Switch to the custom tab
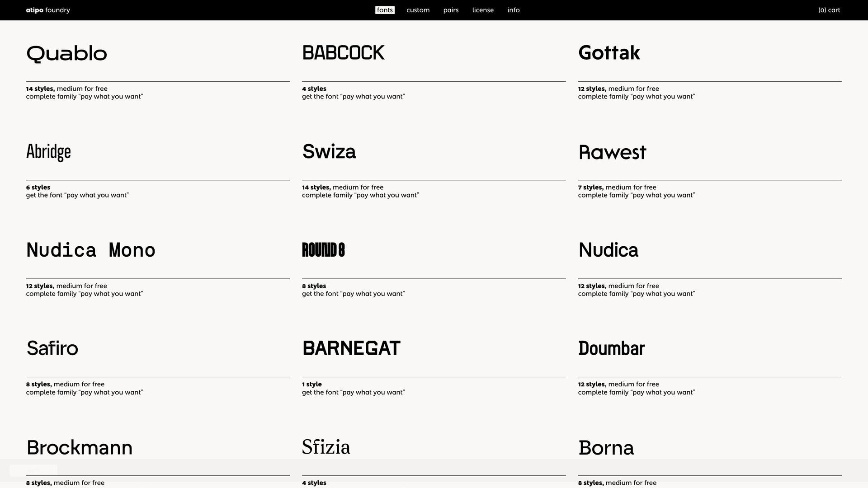 (417, 10)
